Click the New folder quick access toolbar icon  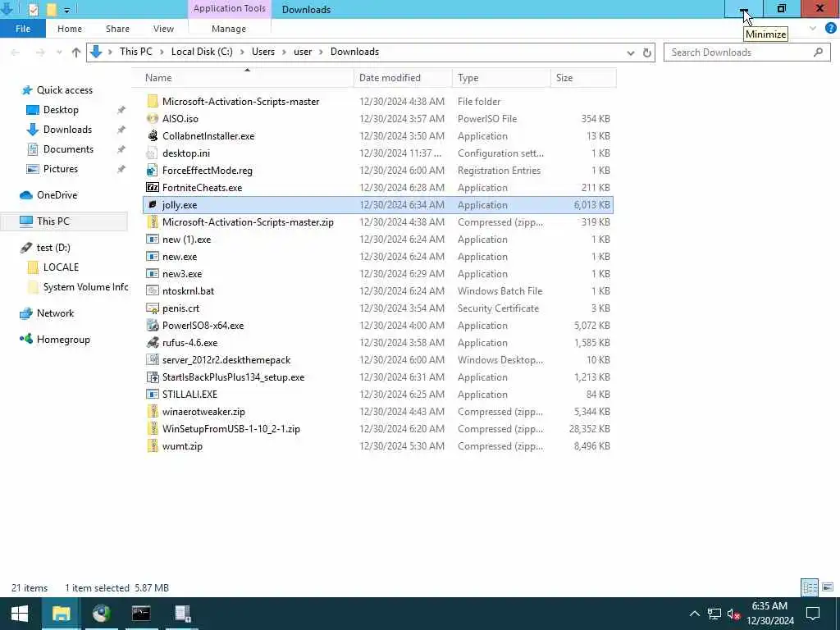[52, 9]
